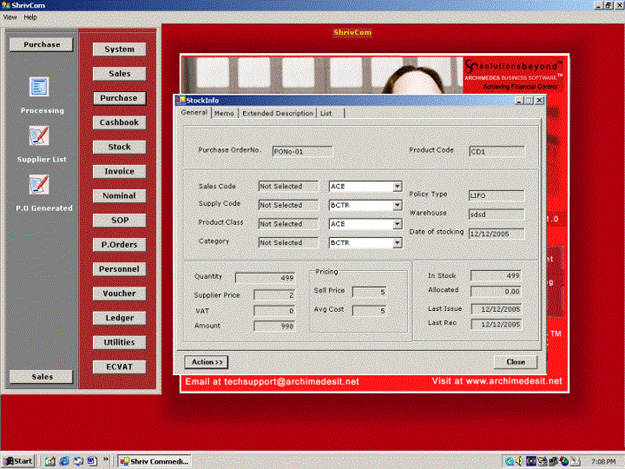Click the volume tray icon
This screenshot has width=625, height=469.
[519, 461]
